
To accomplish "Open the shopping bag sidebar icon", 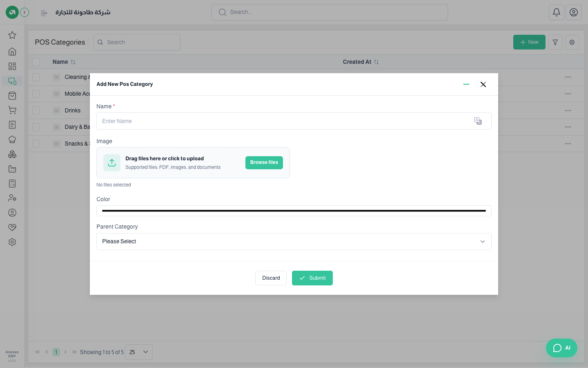I will coord(12,96).
